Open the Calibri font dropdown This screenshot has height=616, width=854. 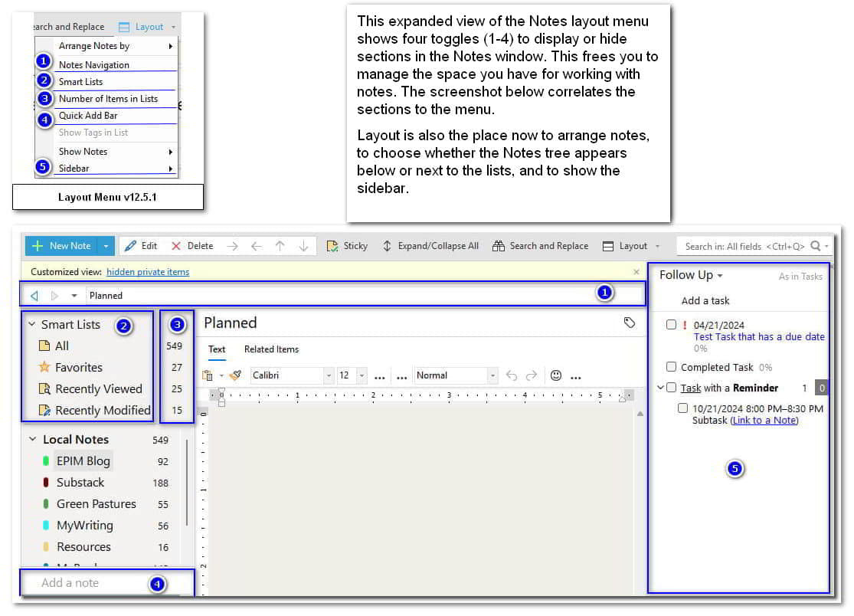coord(328,375)
